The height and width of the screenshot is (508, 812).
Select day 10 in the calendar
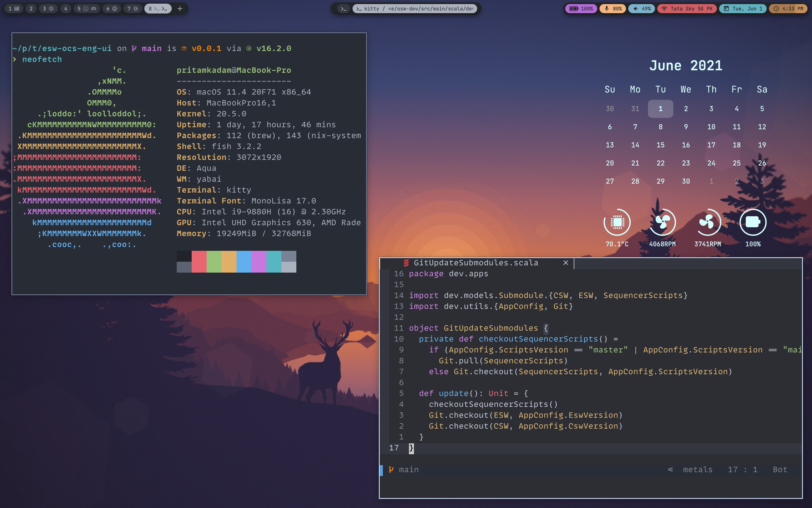(711, 127)
